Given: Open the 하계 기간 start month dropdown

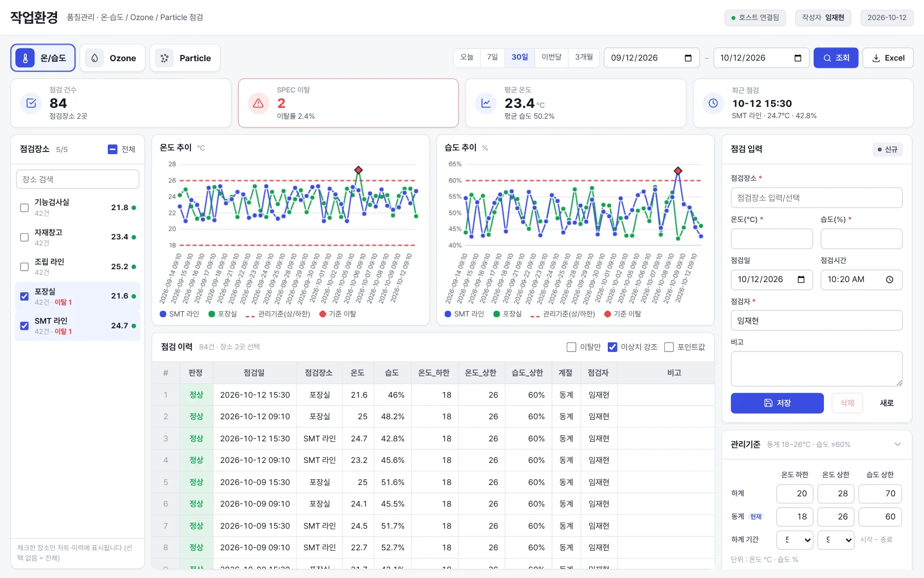Looking at the screenshot, I should [x=795, y=539].
